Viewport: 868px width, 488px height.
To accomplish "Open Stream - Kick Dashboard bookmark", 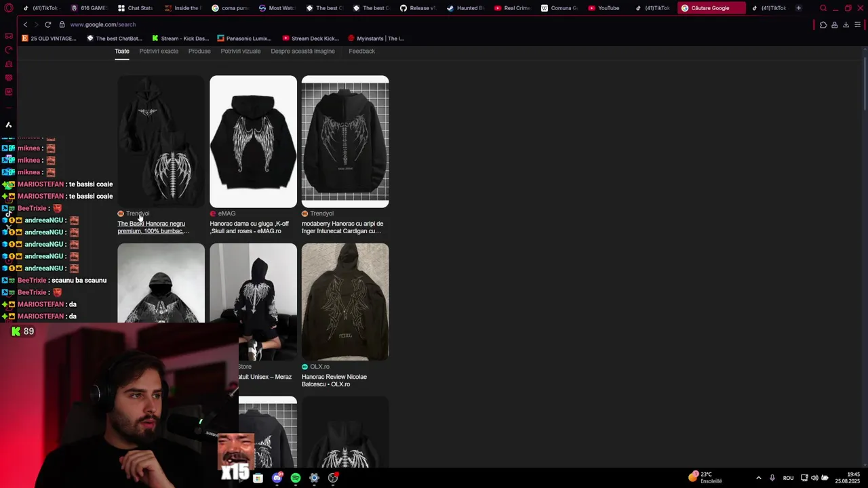I will click(x=180, y=39).
